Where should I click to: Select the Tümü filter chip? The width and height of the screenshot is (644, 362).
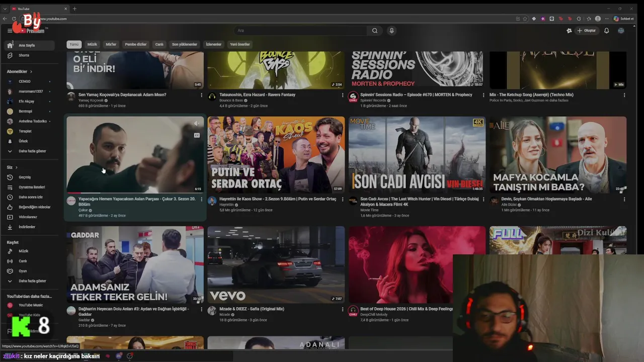pyautogui.click(x=74, y=44)
